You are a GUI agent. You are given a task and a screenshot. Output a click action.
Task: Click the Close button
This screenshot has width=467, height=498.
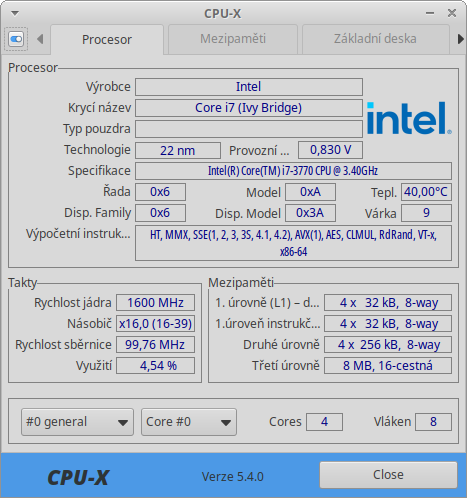click(x=388, y=475)
